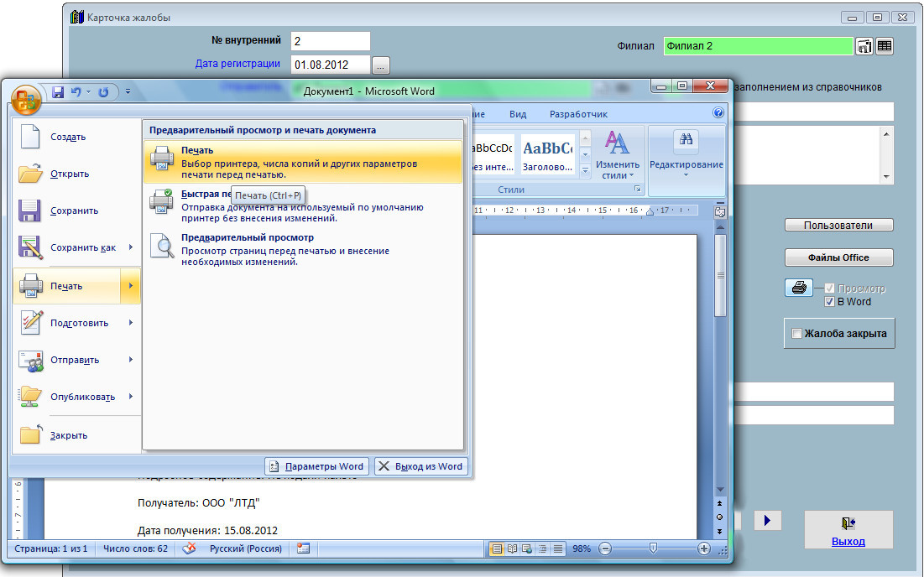Select the Заголово... heading style thumbnail
Screen dimensions: 924x577
click(x=547, y=155)
